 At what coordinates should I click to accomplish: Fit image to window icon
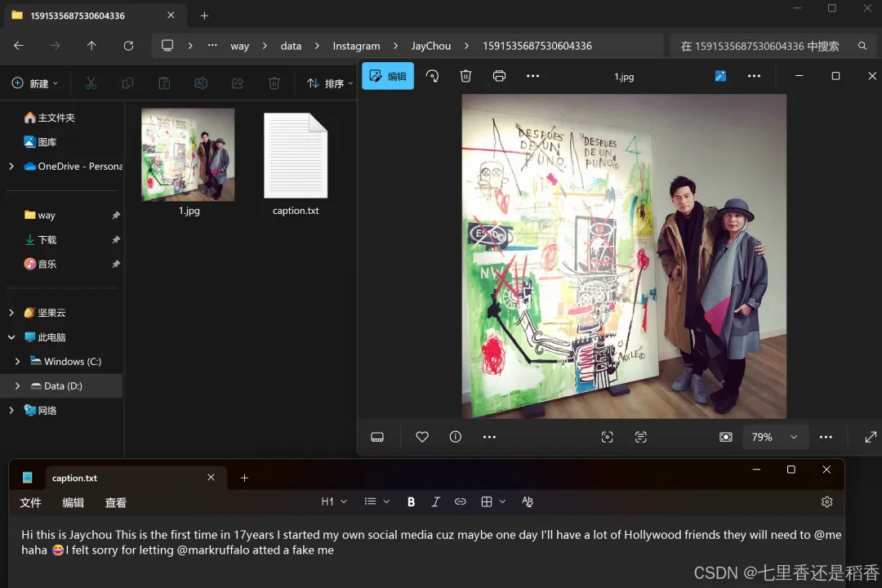click(x=726, y=437)
